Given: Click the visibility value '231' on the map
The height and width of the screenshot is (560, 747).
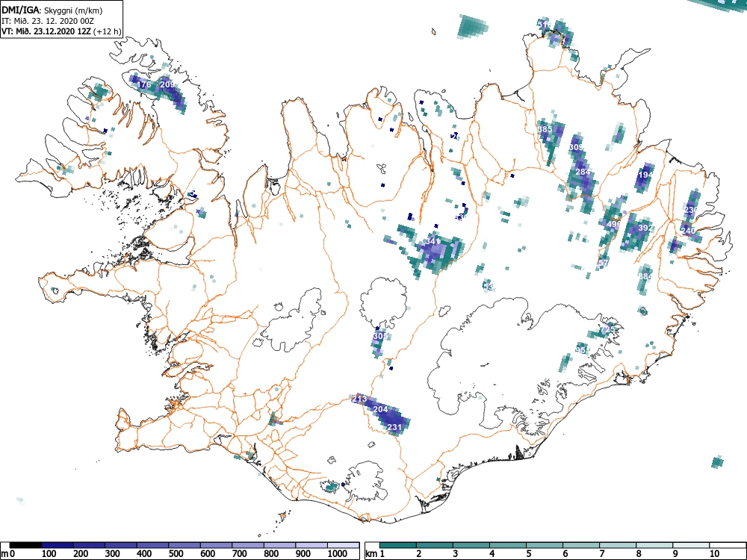Looking at the screenshot, I should (394, 428).
